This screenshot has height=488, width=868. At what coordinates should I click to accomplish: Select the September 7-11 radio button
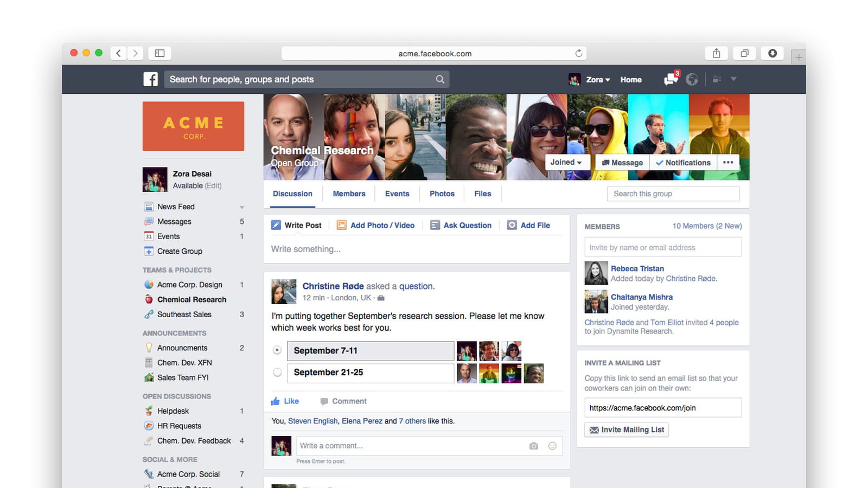(x=277, y=350)
